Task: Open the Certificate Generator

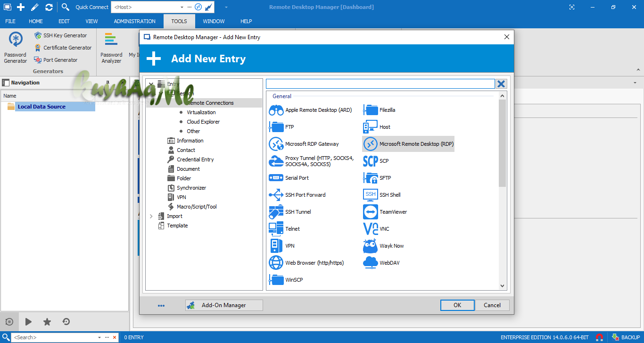Action: pos(63,48)
